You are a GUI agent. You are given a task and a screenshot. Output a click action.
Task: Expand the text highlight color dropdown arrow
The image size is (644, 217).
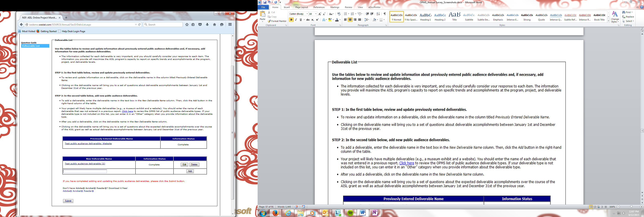[333, 20]
